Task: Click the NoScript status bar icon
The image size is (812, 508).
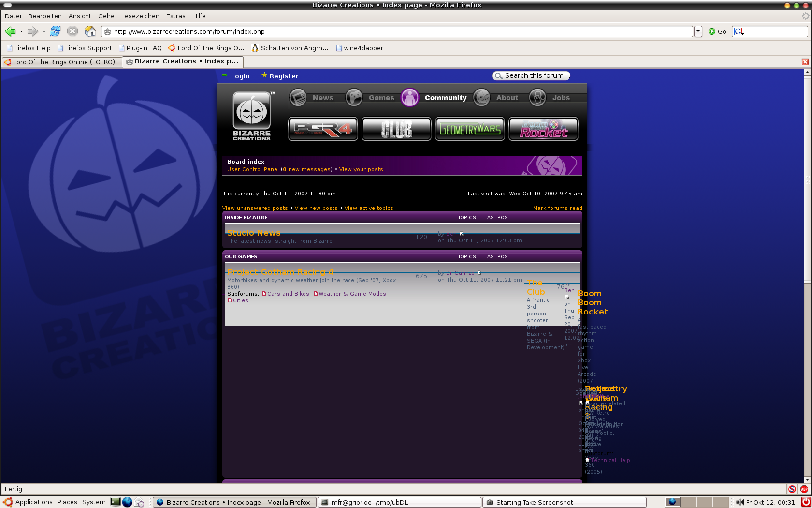Action: coord(792,489)
